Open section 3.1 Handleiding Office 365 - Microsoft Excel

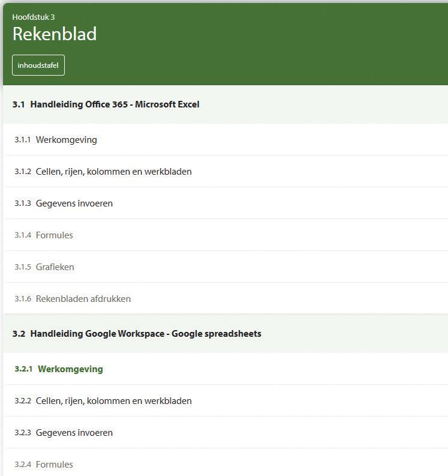225,104
